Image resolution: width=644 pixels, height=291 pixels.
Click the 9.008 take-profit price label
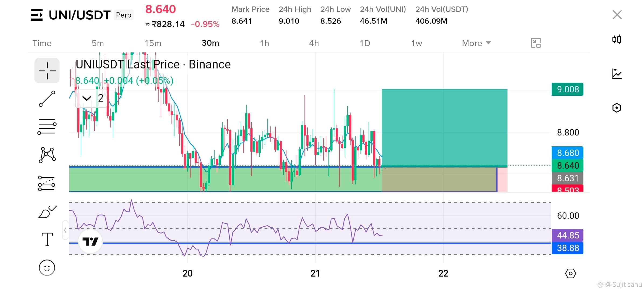[x=568, y=89]
